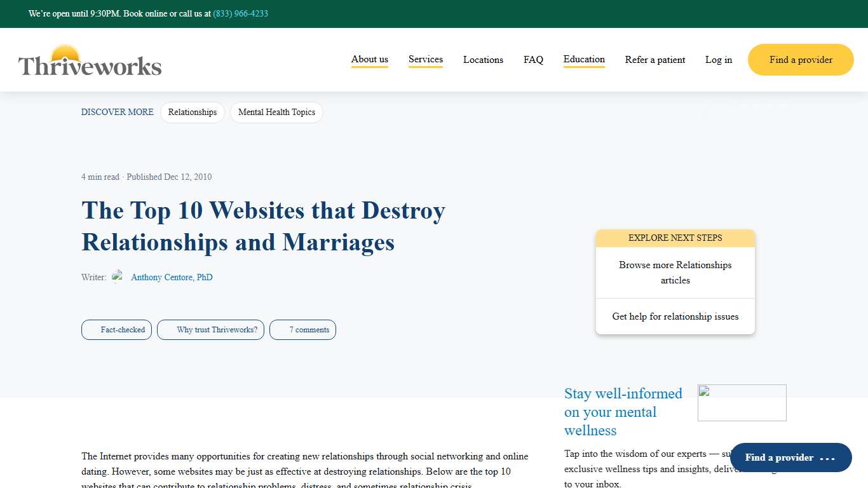The width and height of the screenshot is (868, 488).
Task: Select the Locations menu item
Action: pos(483,60)
